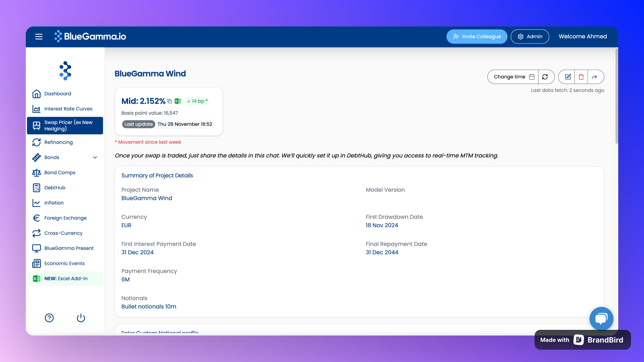This screenshot has width=644, height=362.
Task: Click the BlueGamma.io header logo
Action: click(90, 36)
